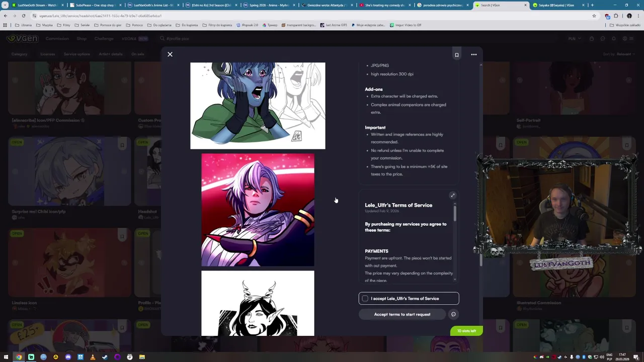Switch to the Saiyaka VGen browser tab
Screen dimensions: 644x362
[557, 5]
